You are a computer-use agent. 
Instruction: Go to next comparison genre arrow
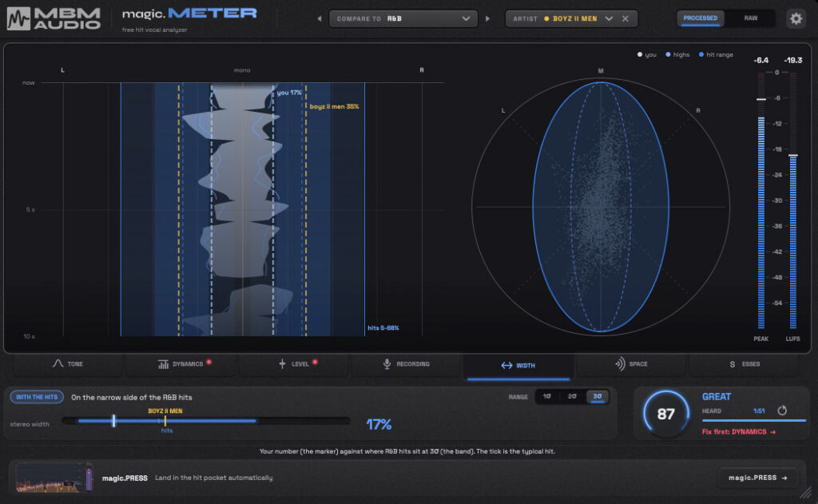pyautogui.click(x=488, y=19)
